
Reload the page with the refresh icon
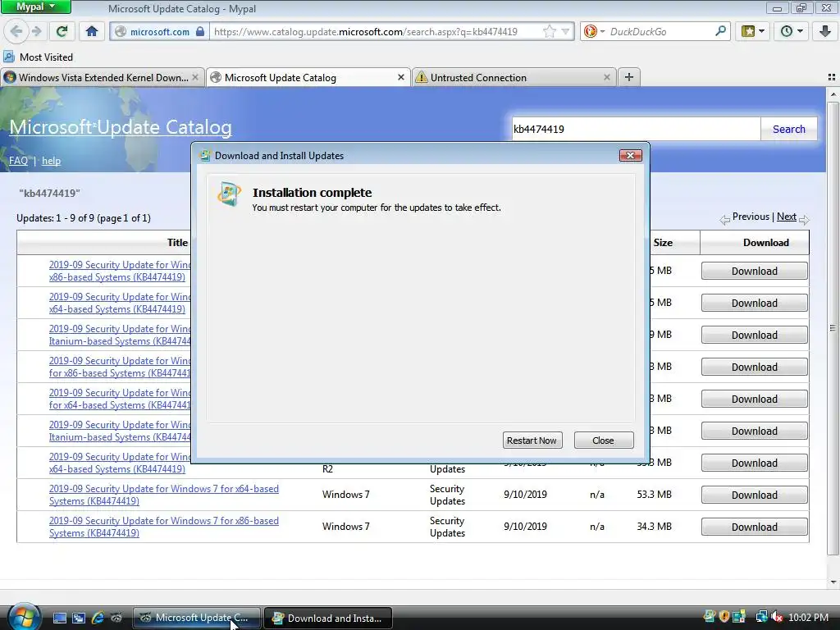tap(62, 31)
